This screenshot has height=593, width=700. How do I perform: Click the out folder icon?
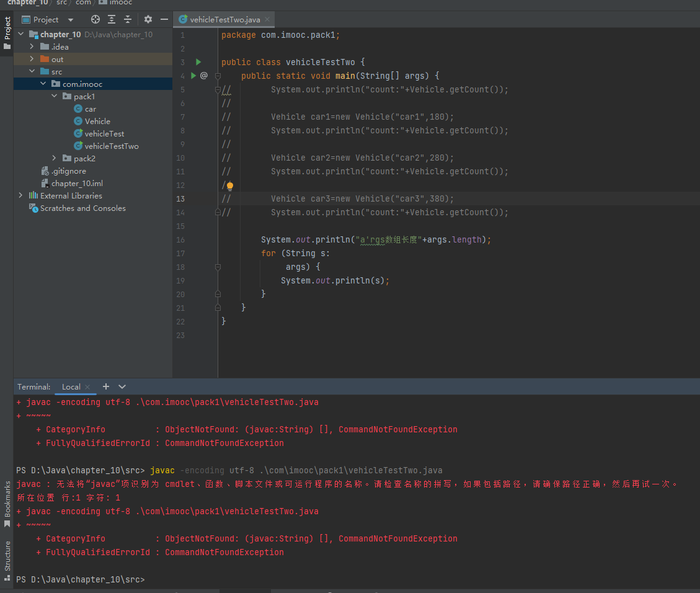pos(45,59)
